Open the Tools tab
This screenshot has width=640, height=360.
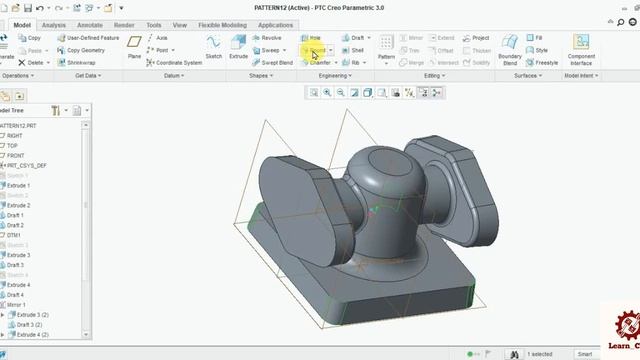(x=154, y=25)
